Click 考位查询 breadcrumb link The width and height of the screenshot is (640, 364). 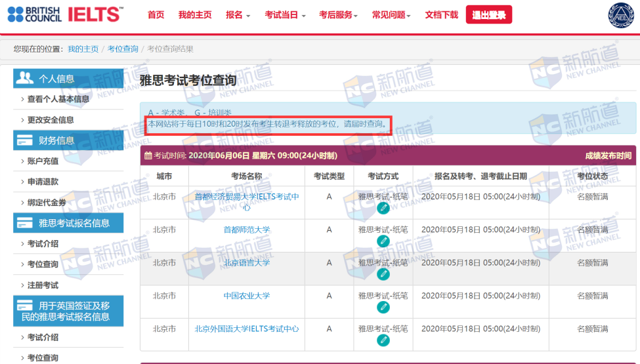[x=123, y=49]
